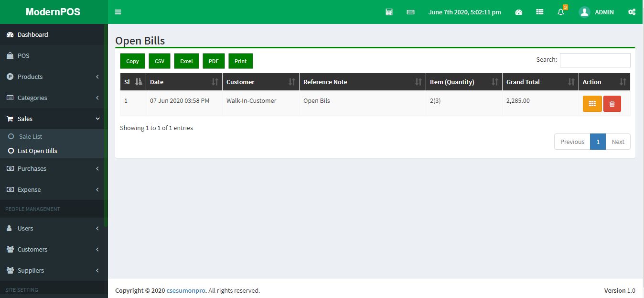Viewport: 644px width, 298px height.
Task: Open the notifications bell
Action: click(x=561, y=12)
